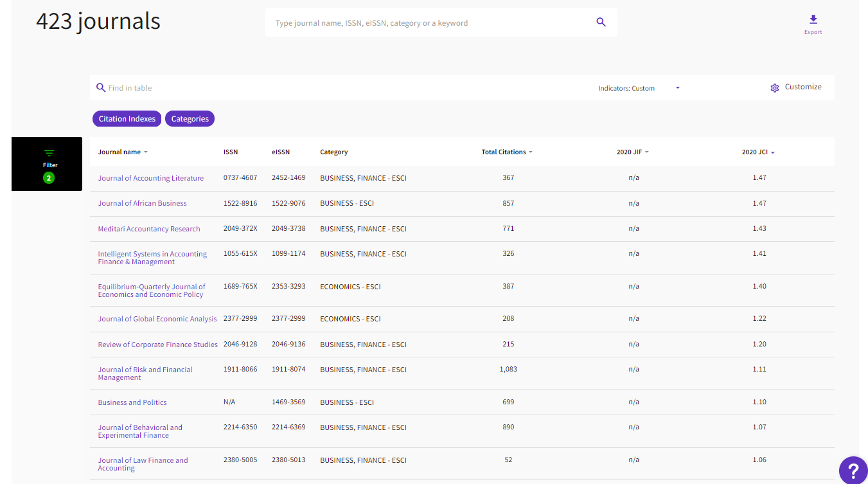
Task: Sort journals by Journal name
Action: tap(123, 152)
